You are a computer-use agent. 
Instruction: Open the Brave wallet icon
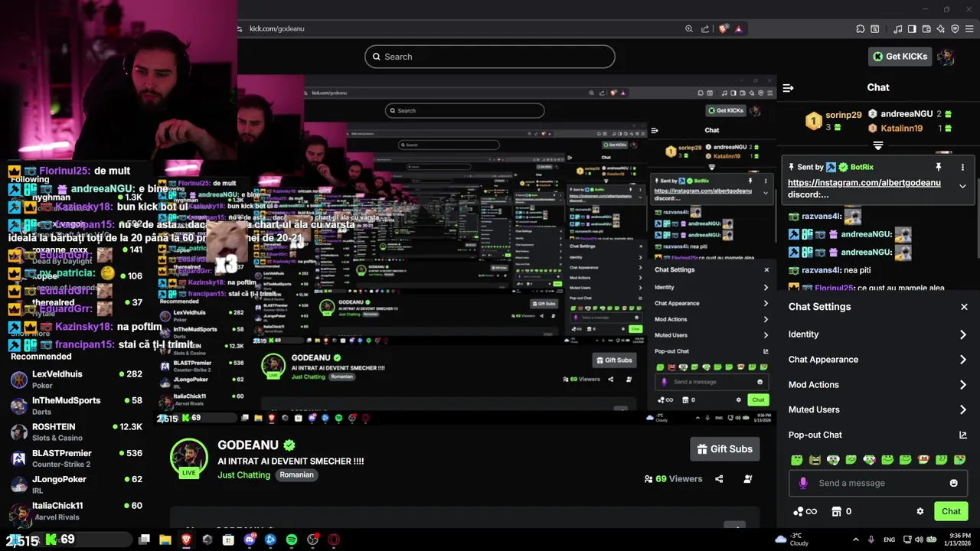point(926,29)
